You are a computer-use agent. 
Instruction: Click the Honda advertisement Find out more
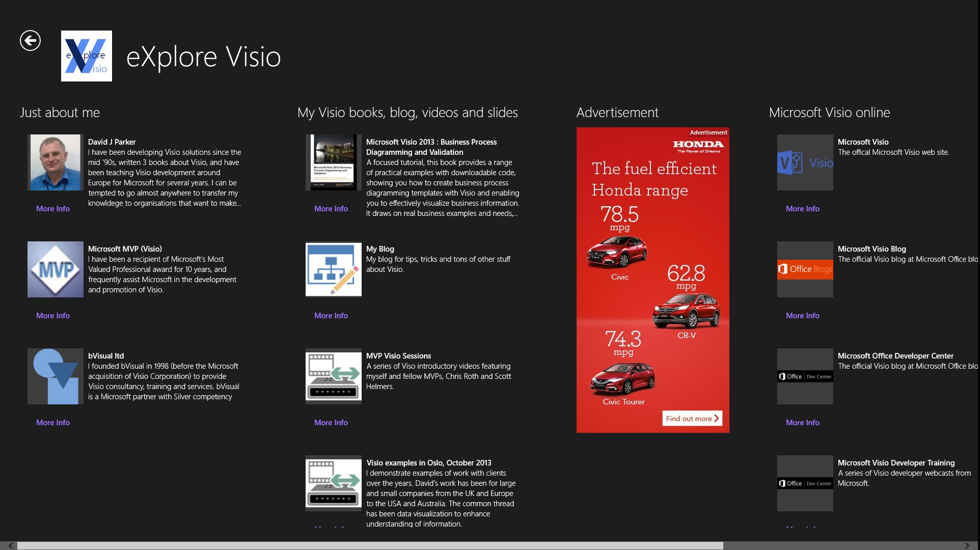tap(693, 419)
